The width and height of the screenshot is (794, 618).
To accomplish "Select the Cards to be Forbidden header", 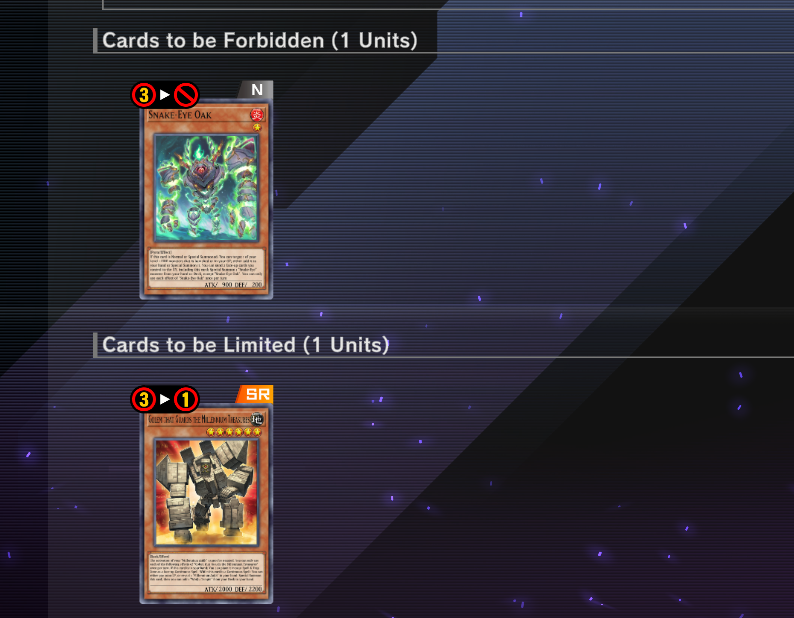I will (260, 41).
